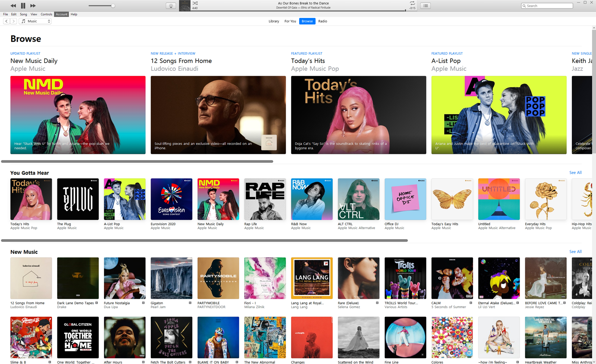Open the Account menu
Viewport: 596px width, 364px height.
[x=61, y=14]
